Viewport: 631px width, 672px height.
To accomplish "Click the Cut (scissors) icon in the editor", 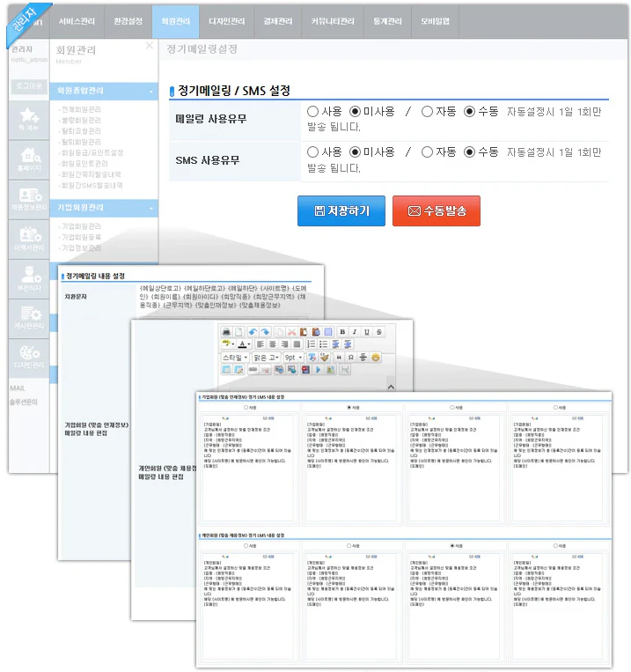I will 291,332.
